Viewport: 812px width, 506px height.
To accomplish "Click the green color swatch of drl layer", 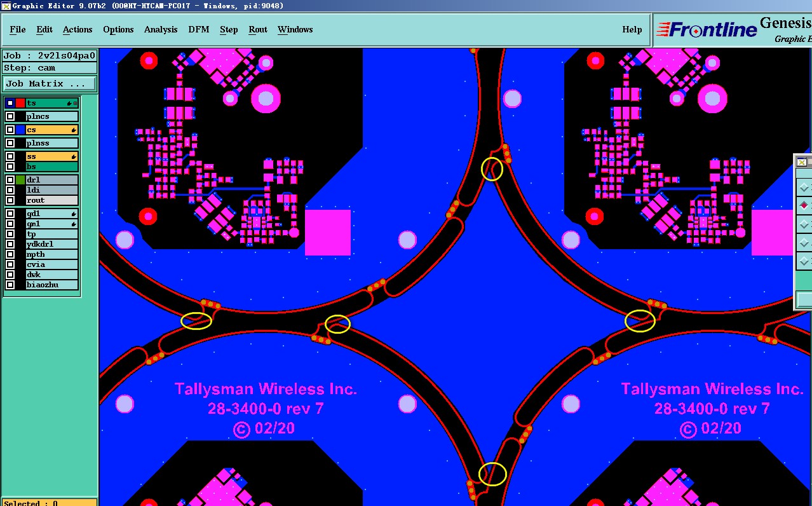I will [20, 180].
